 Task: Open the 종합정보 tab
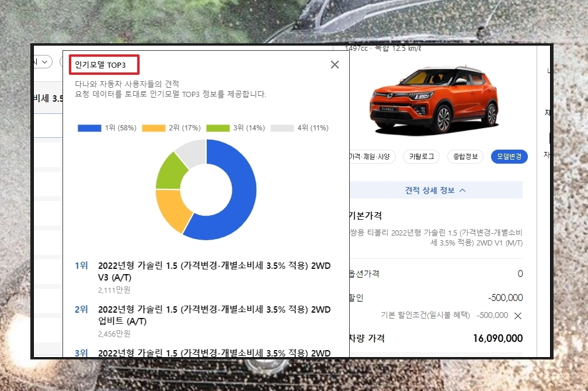465,157
